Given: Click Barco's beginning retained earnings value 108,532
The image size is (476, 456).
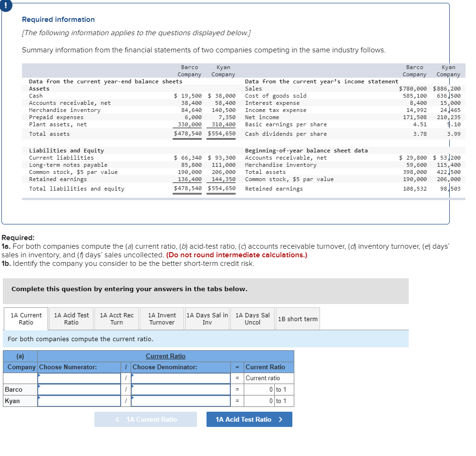Looking at the screenshot, I should 414,189.
